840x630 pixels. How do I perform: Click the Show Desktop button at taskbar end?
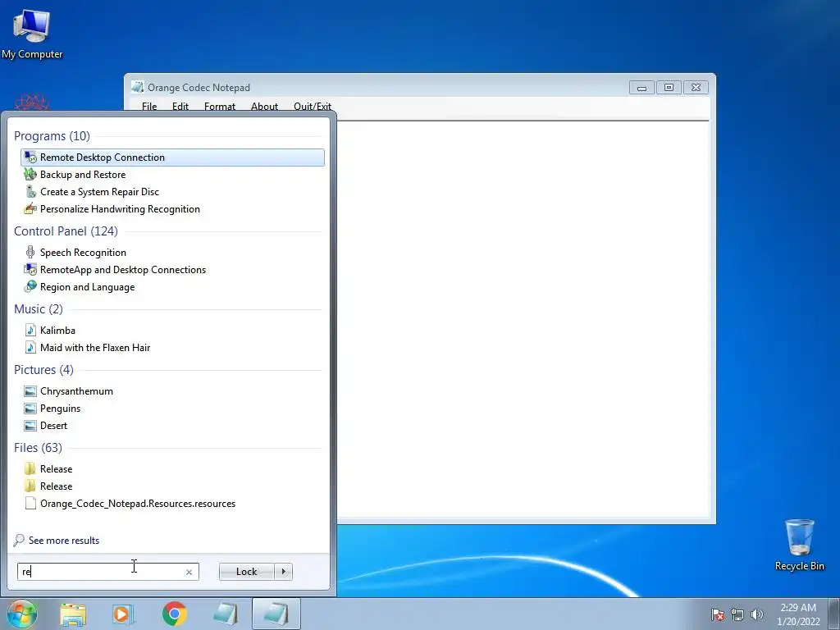point(836,614)
